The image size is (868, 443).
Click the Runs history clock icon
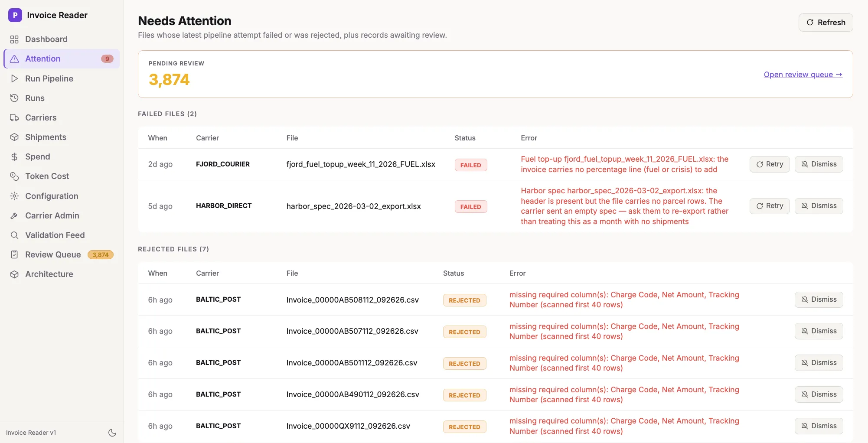coord(14,98)
